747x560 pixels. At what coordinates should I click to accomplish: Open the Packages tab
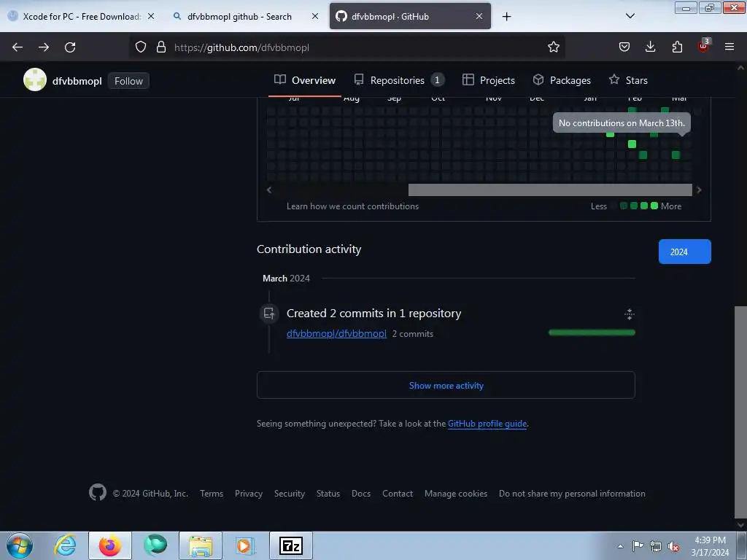(562, 80)
